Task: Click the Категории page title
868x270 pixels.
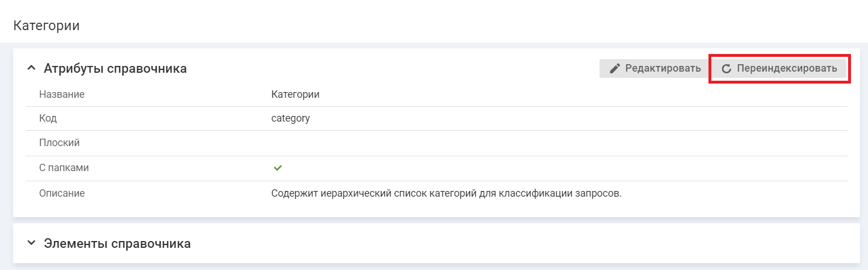Action: click(46, 26)
